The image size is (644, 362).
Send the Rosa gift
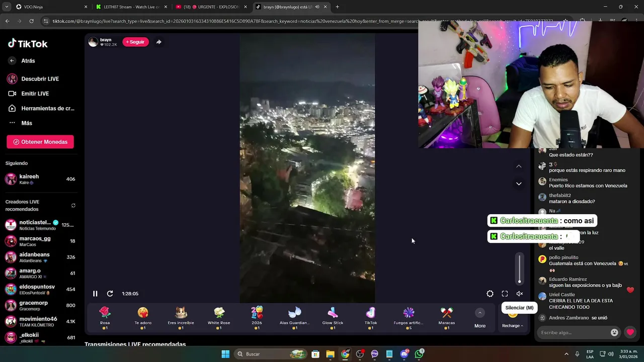coord(105,318)
